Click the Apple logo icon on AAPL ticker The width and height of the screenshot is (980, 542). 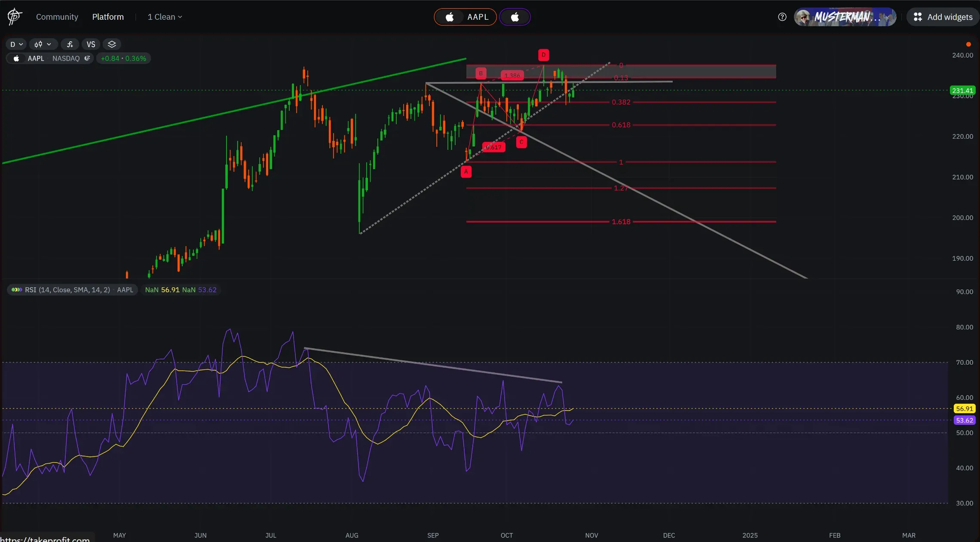point(17,59)
